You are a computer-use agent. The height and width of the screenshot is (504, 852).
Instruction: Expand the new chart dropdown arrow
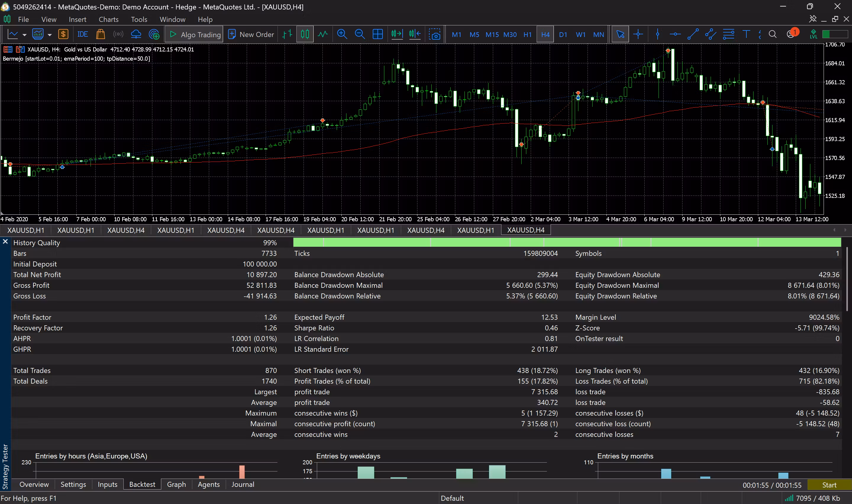(x=25, y=35)
